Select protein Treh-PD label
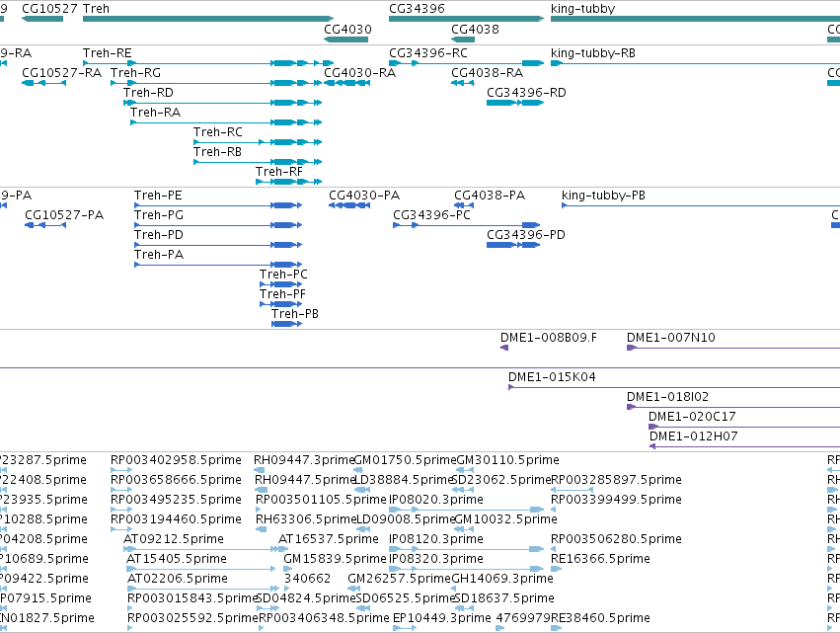 [159, 235]
